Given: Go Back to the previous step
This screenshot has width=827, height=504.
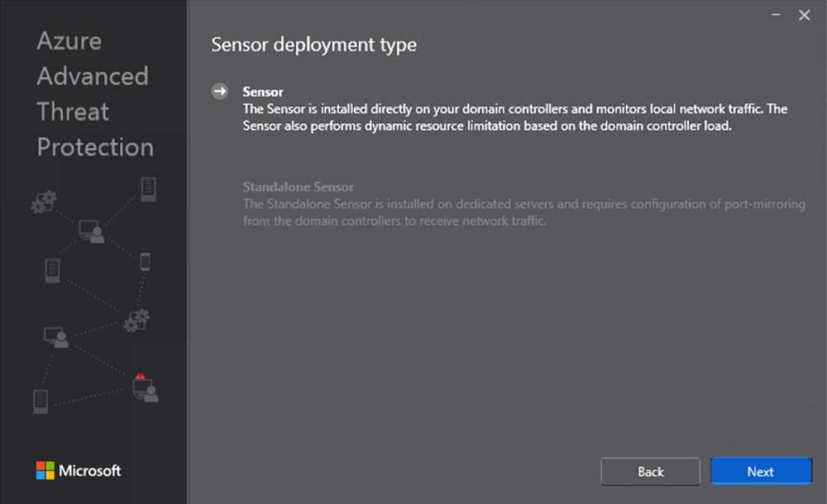Looking at the screenshot, I should pyautogui.click(x=650, y=472).
